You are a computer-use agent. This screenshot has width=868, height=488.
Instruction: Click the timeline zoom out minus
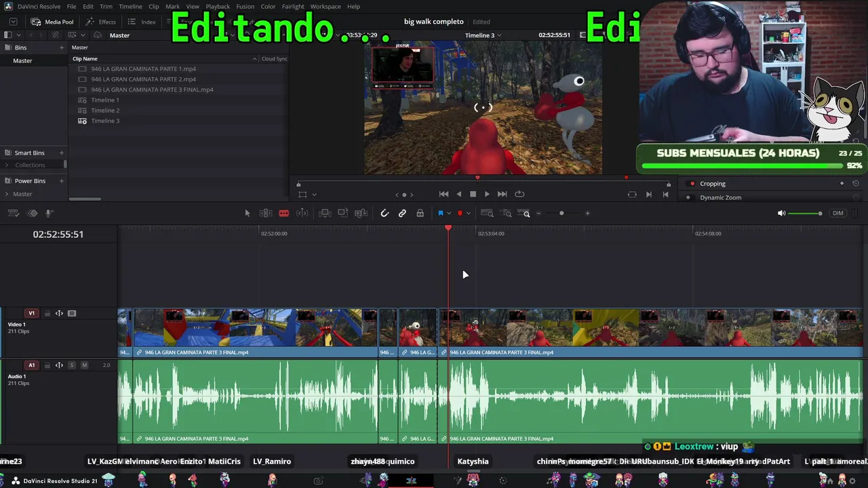pos(539,213)
